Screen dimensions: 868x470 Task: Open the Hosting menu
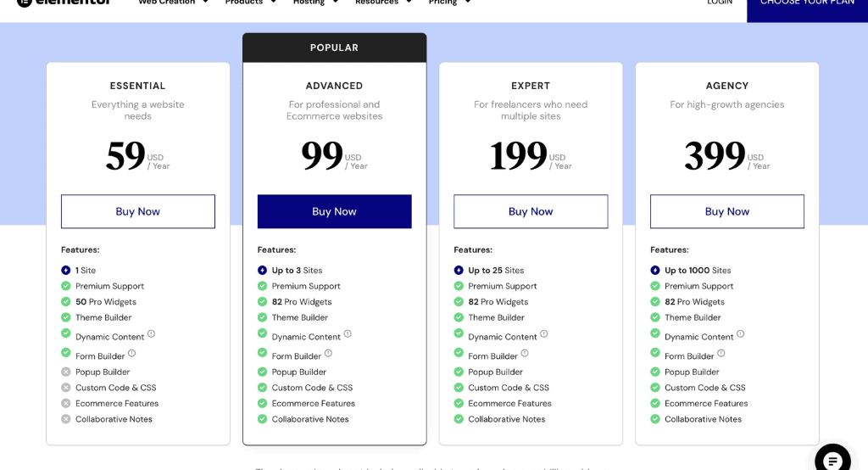click(309, 3)
